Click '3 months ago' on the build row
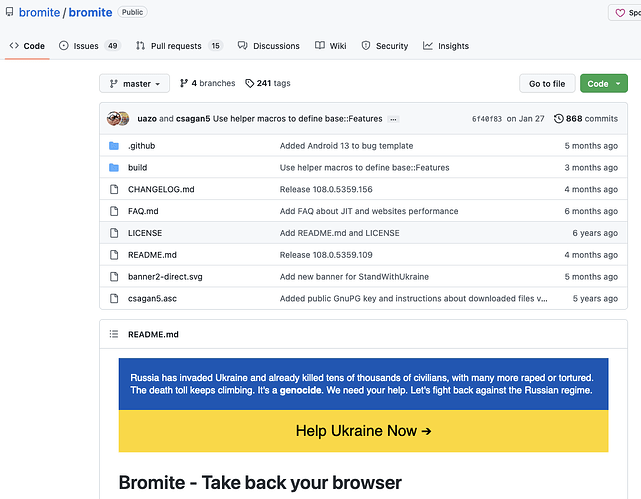Screen dimensions: 641x499 coord(591,168)
